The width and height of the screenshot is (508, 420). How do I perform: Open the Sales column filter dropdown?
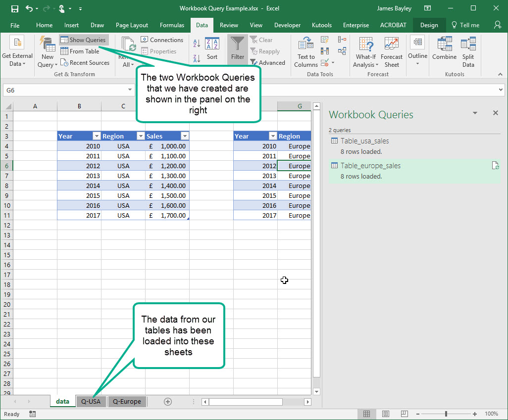point(184,136)
